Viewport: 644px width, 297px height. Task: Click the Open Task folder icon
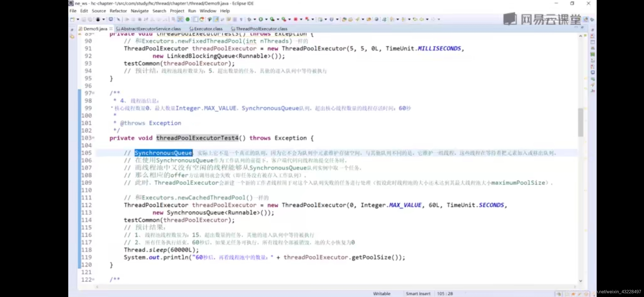coord(350,19)
